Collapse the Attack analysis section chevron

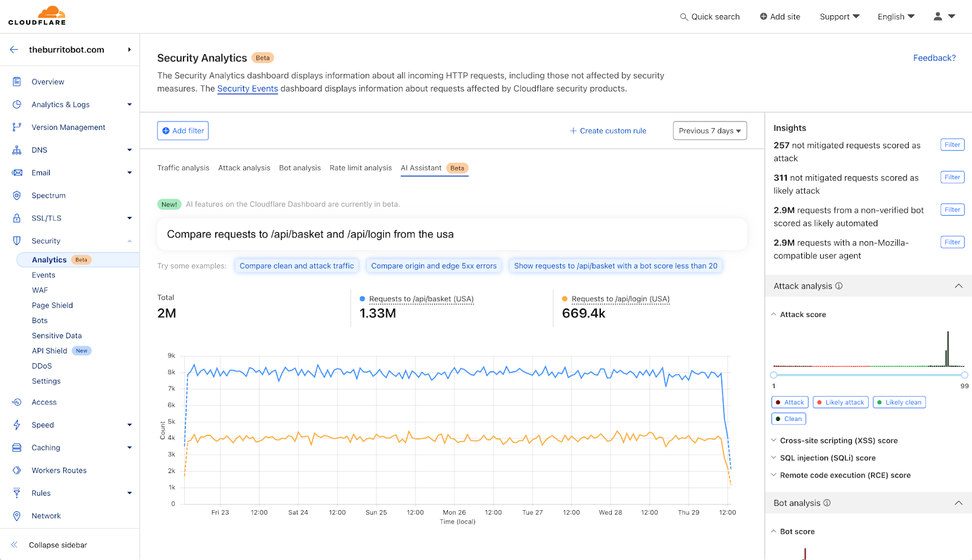[x=959, y=286]
